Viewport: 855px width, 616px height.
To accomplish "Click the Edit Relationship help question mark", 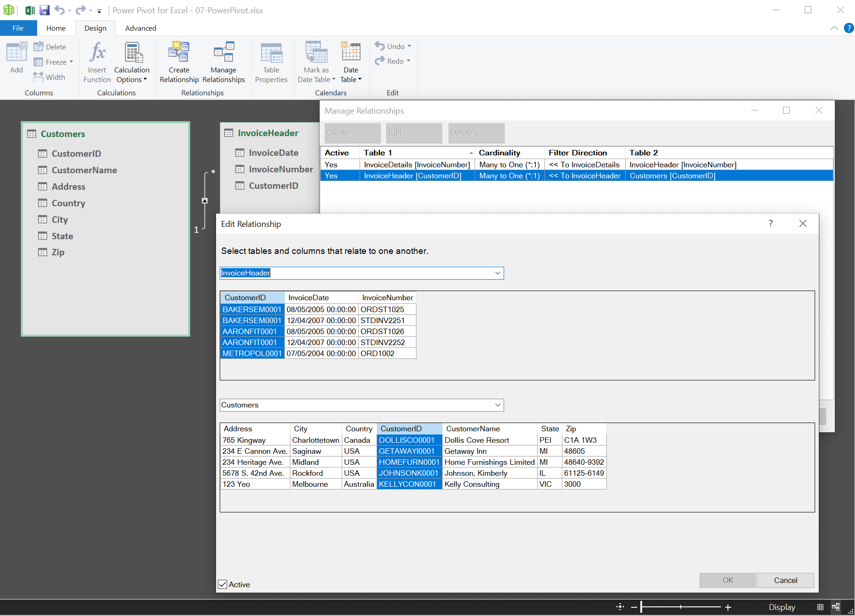I will tap(771, 224).
